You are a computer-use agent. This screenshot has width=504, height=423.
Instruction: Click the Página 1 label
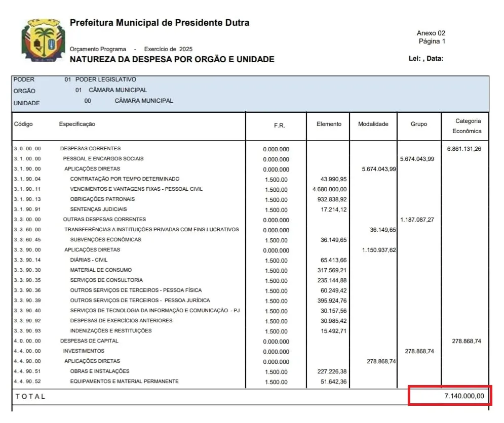click(x=432, y=41)
